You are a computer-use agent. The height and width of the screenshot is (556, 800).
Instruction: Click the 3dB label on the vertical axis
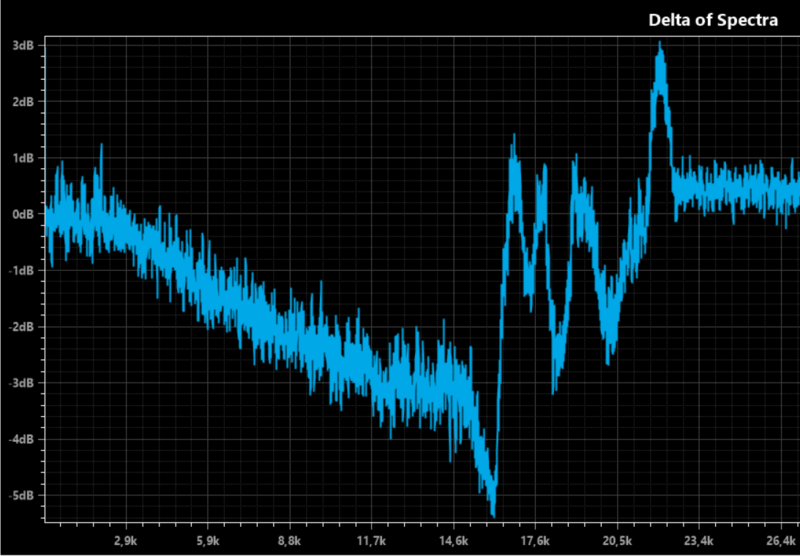(x=23, y=45)
